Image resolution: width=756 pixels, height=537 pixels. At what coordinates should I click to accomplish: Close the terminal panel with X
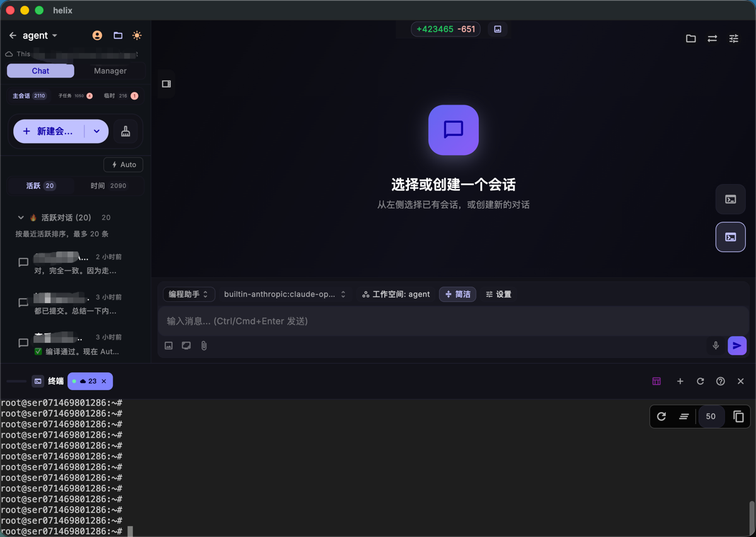click(x=741, y=381)
